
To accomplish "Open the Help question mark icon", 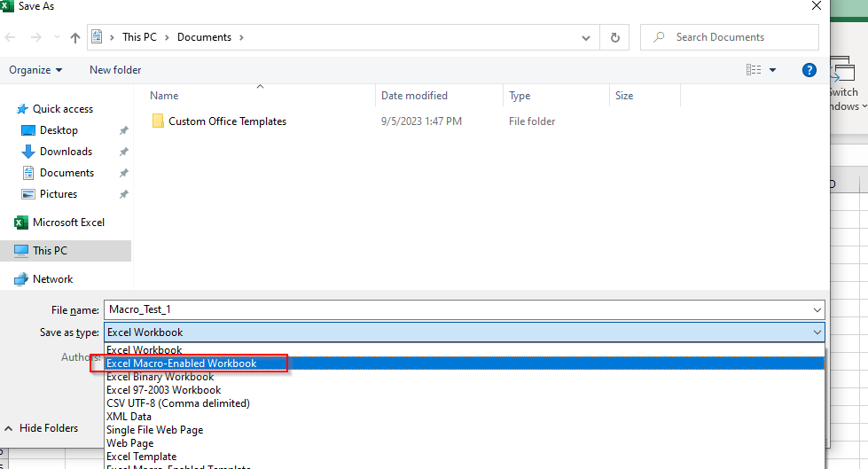I will click(x=809, y=70).
